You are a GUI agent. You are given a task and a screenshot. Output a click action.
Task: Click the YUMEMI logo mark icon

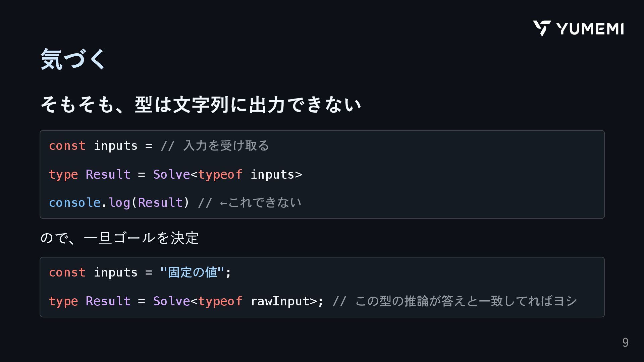click(542, 28)
